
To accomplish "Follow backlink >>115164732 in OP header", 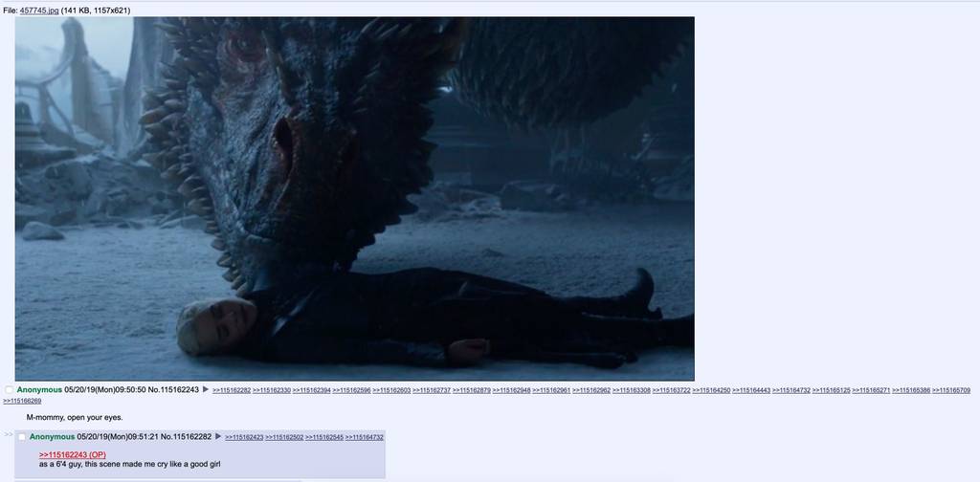I will [791, 390].
